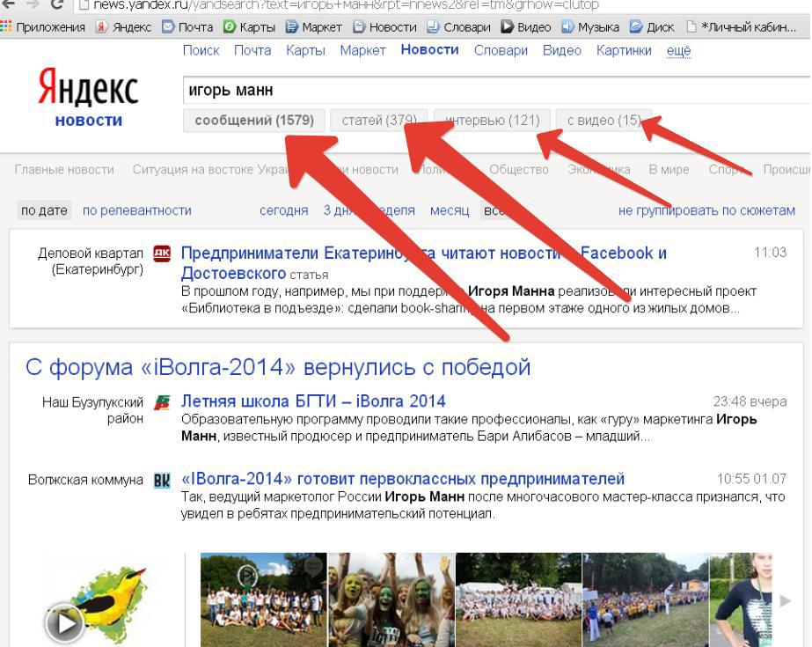The height and width of the screenshot is (647, 812).
Task: Click the red Яндекс logo
Action: (88, 88)
